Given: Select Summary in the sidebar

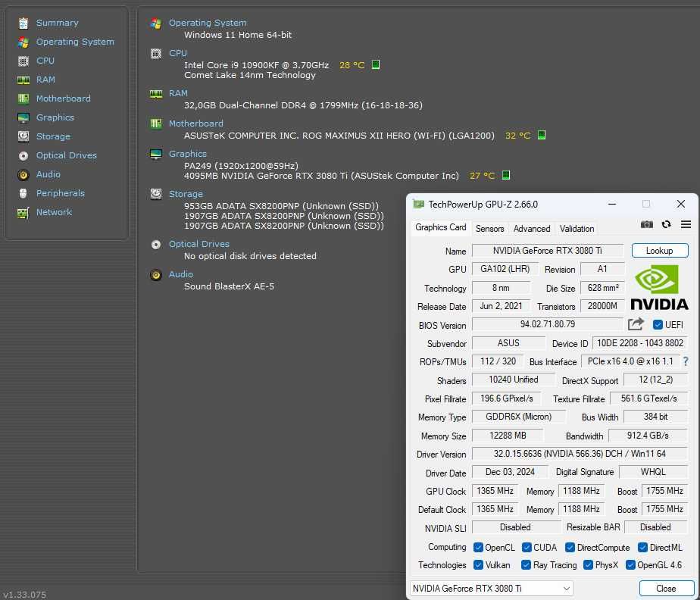Looking at the screenshot, I should point(57,23).
